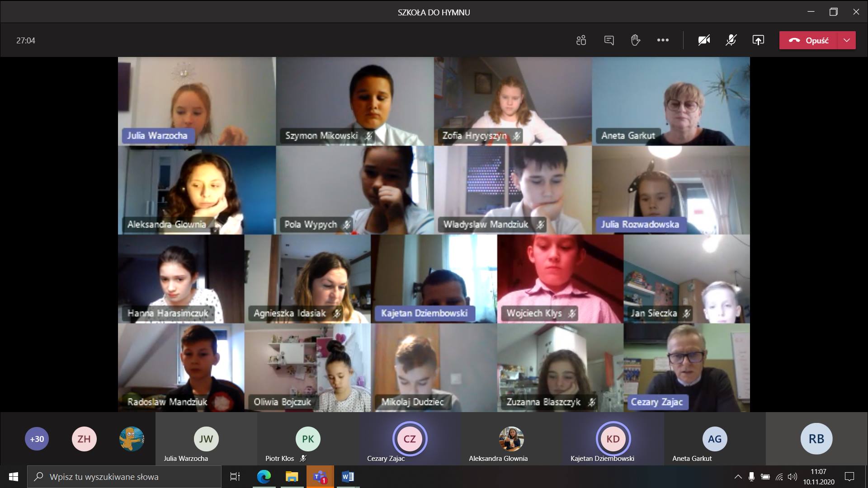Click the microphone in-use tray icon
Viewport: 868px width, 488px height.
pyautogui.click(x=751, y=477)
